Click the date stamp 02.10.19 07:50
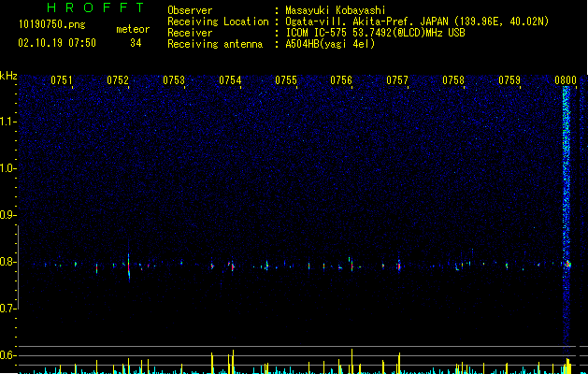The image size is (588, 374). click(x=57, y=43)
